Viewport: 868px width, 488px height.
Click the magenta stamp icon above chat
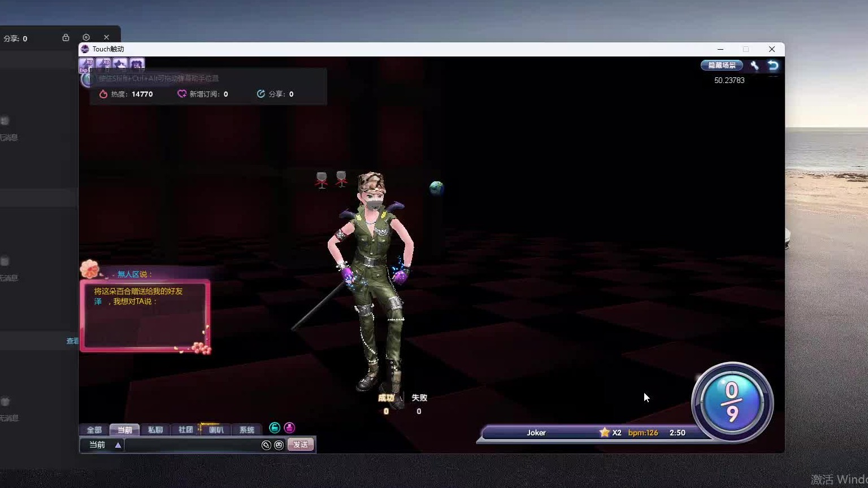(289, 428)
